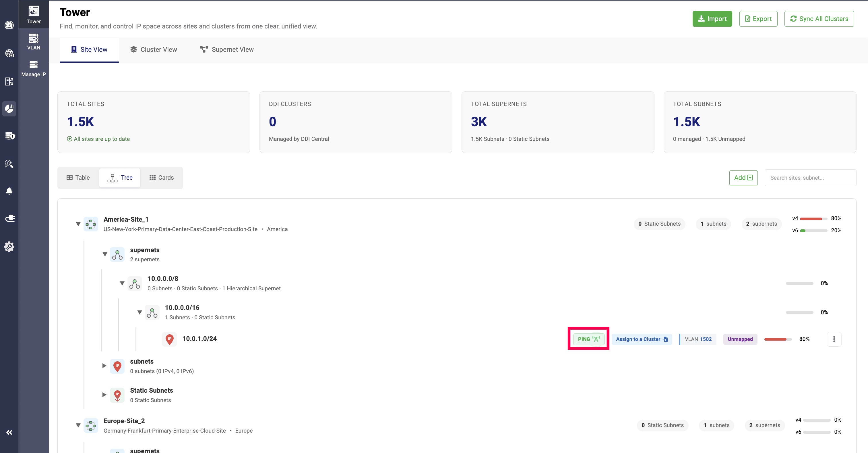Open the DNS globe icon
Viewport: 868px width, 453px height.
(x=9, y=53)
